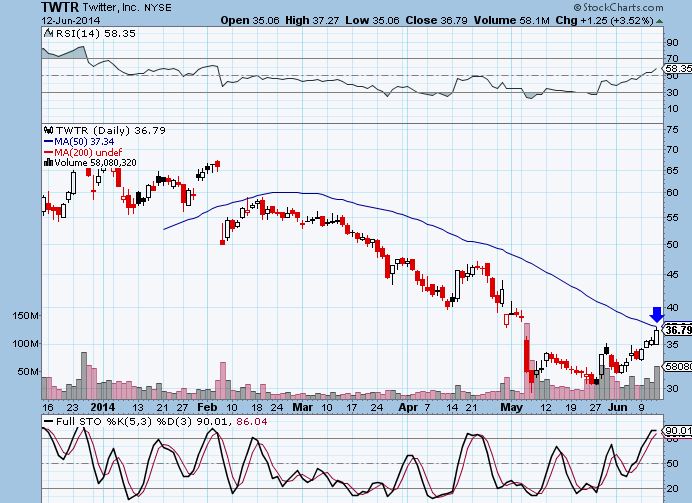Image resolution: width=692 pixels, height=503 pixels.
Task: Click the 'Open 35.06' value
Action: (x=249, y=20)
